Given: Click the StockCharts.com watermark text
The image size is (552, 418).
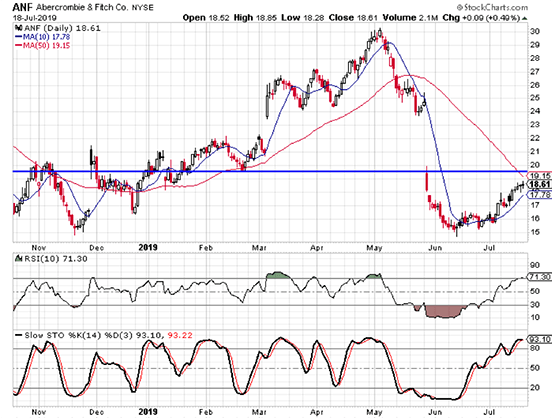Looking at the screenshot, I should (x=493, y=7).
